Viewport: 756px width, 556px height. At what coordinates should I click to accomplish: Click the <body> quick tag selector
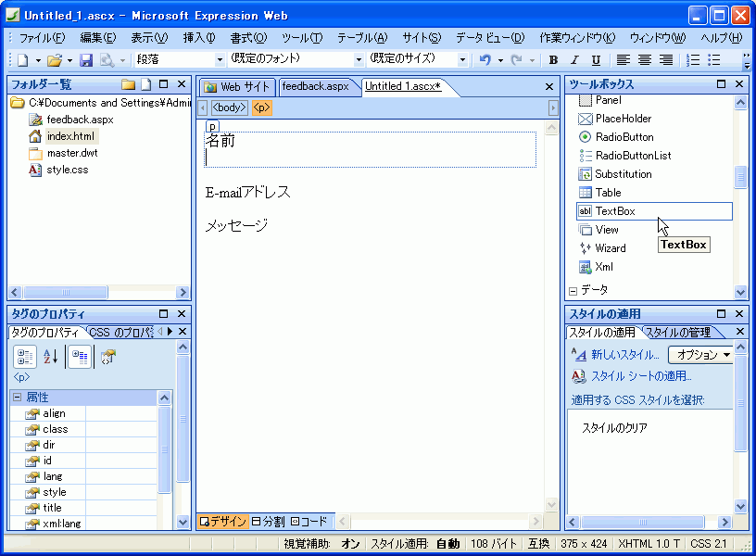tap(229, 107)
